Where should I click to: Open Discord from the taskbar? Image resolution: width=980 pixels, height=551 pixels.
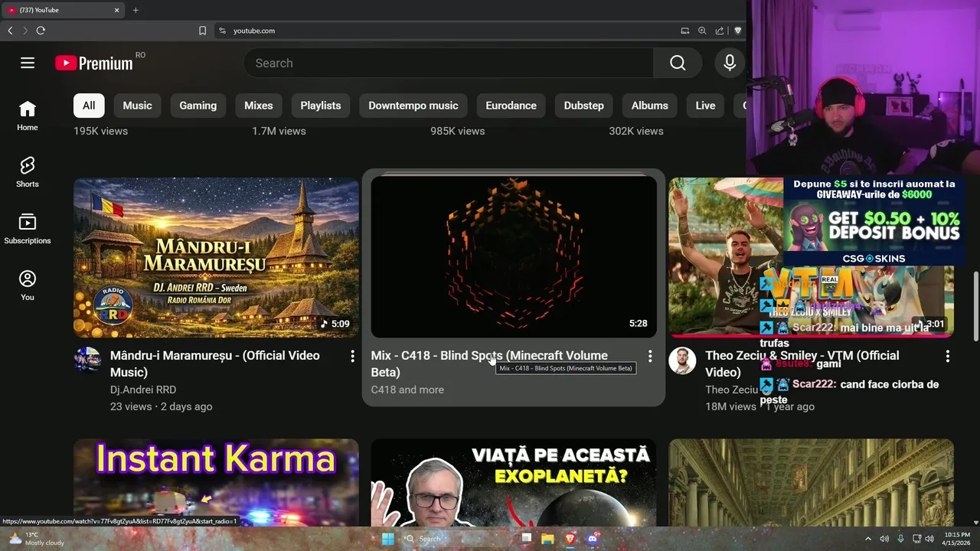coord(592,539)
